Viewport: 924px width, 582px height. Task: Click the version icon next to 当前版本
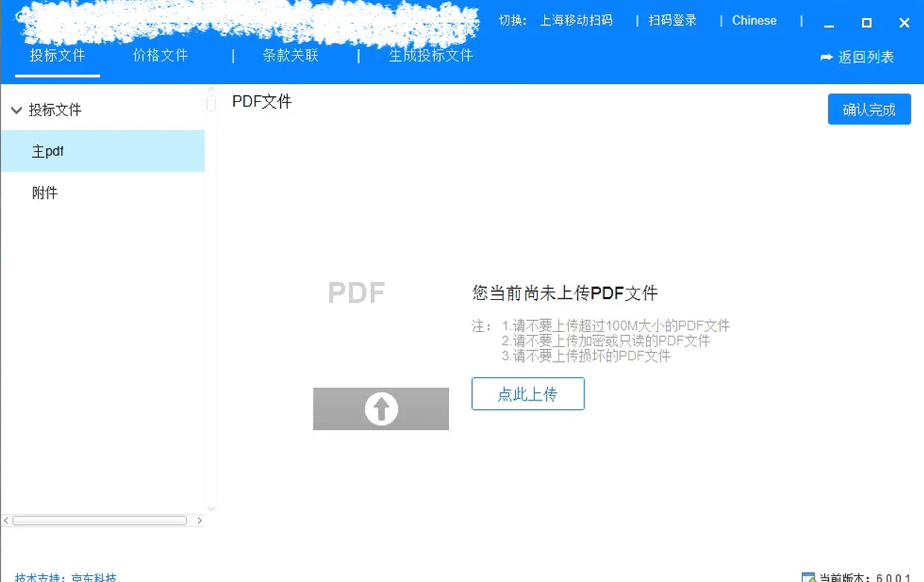[x=809, y=578]
